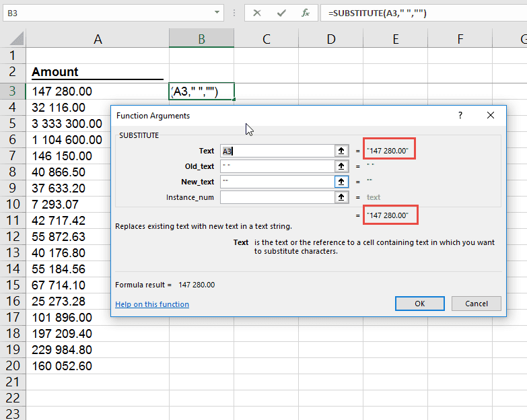
Task: Select row 20 header
Action: tap(13, 366)
